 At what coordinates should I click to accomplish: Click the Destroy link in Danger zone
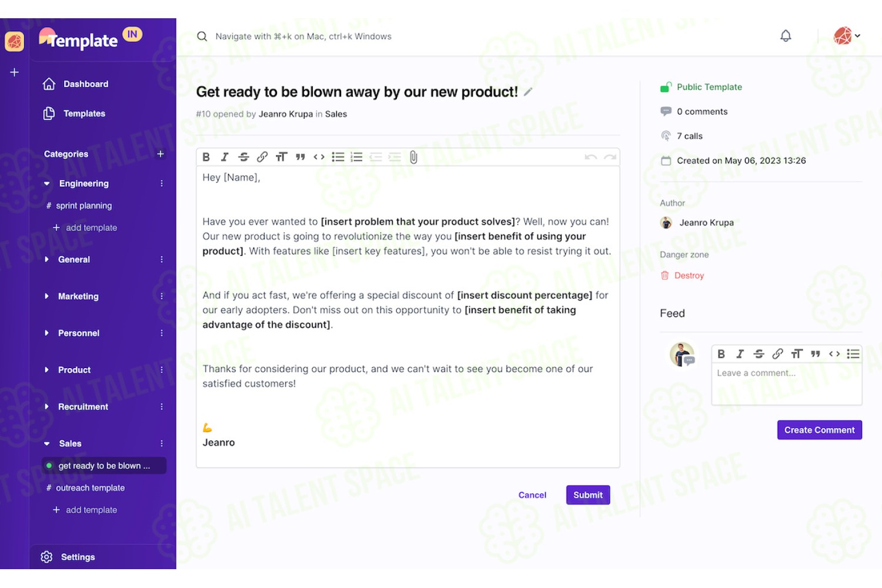click(689, 276)
